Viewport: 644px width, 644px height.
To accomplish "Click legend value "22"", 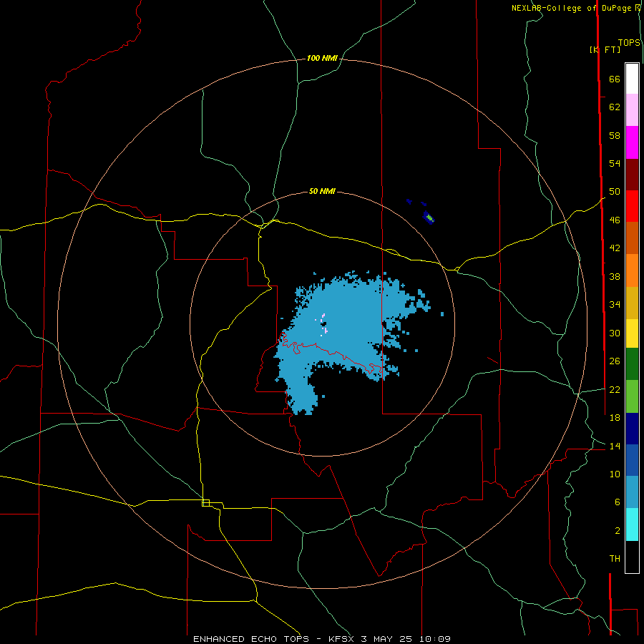I will (x=615, y=389).
